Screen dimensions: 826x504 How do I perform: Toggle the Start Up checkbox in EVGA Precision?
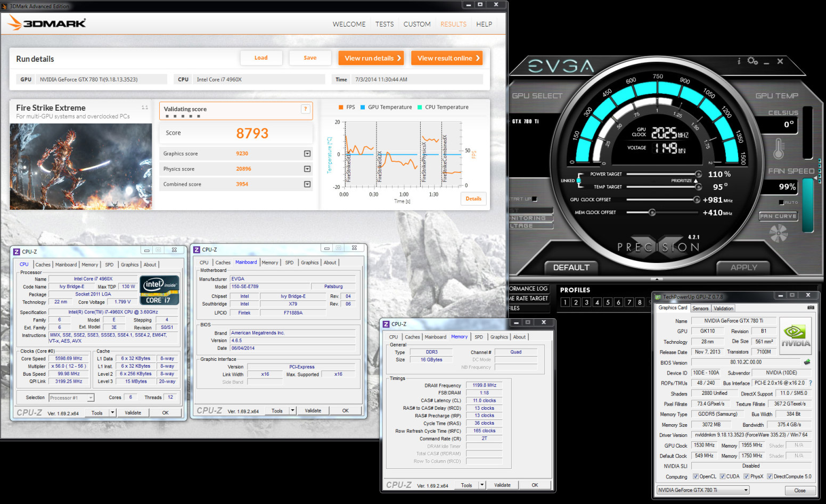pos(535,199)
